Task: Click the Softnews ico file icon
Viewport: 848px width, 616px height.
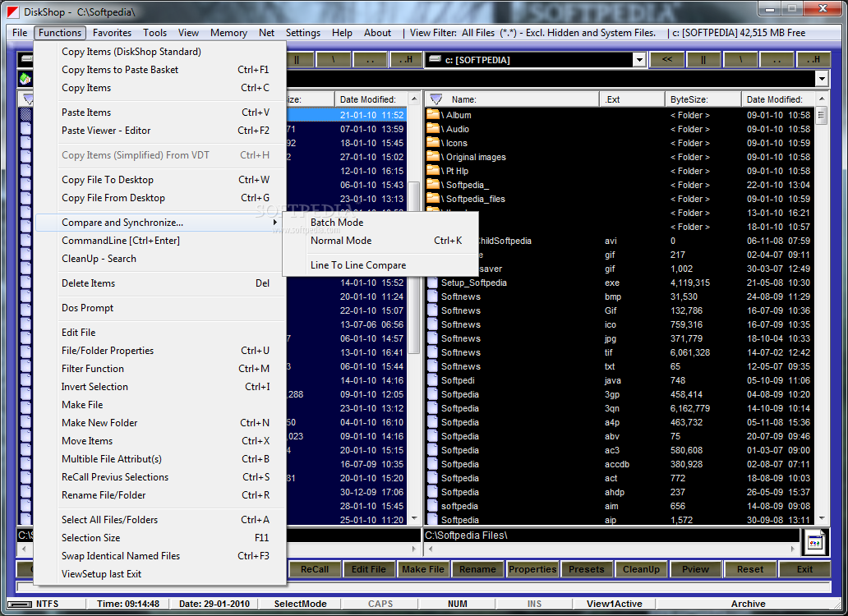Action: click(x=432, y=324)
